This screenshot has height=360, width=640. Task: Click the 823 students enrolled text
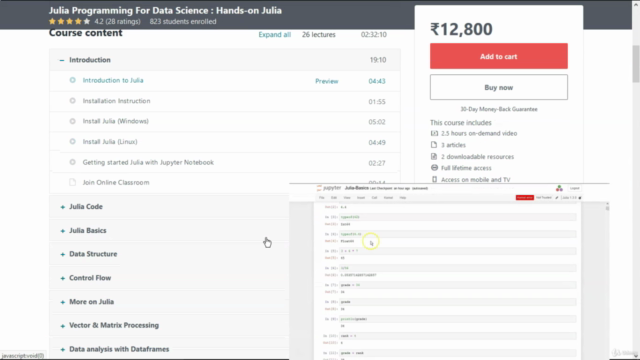(183, 21)
